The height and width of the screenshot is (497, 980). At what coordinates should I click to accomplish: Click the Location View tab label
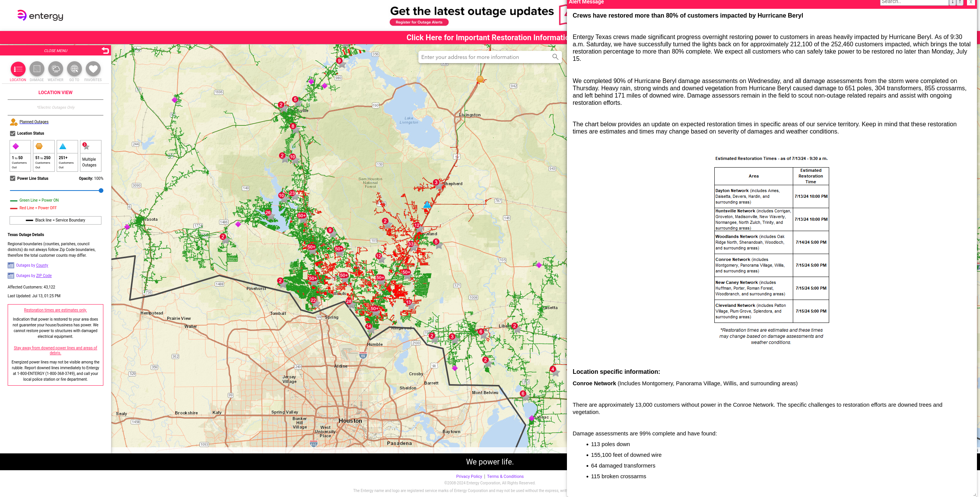(x=55, y=93)
